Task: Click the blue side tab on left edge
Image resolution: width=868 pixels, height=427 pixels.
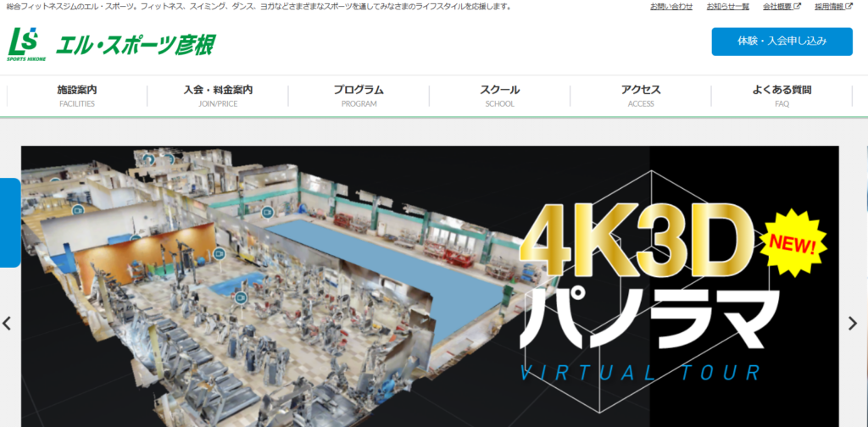Action: click(10, 223)
